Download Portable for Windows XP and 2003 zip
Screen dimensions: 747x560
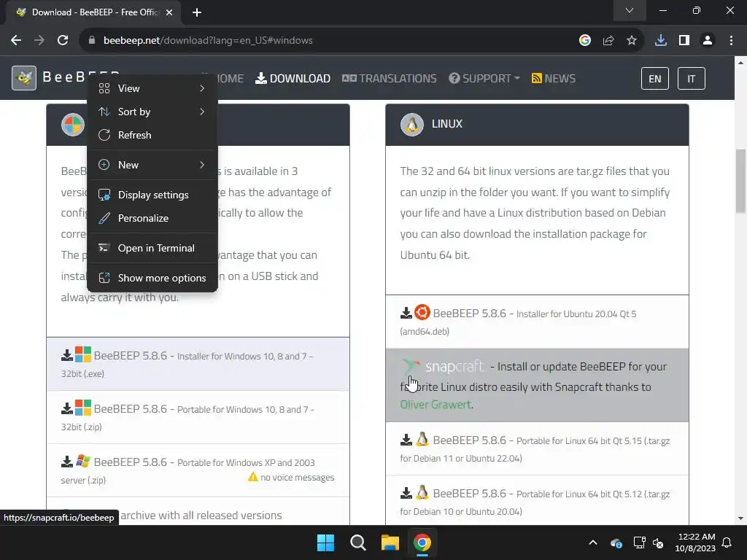[x=198, y=470]
